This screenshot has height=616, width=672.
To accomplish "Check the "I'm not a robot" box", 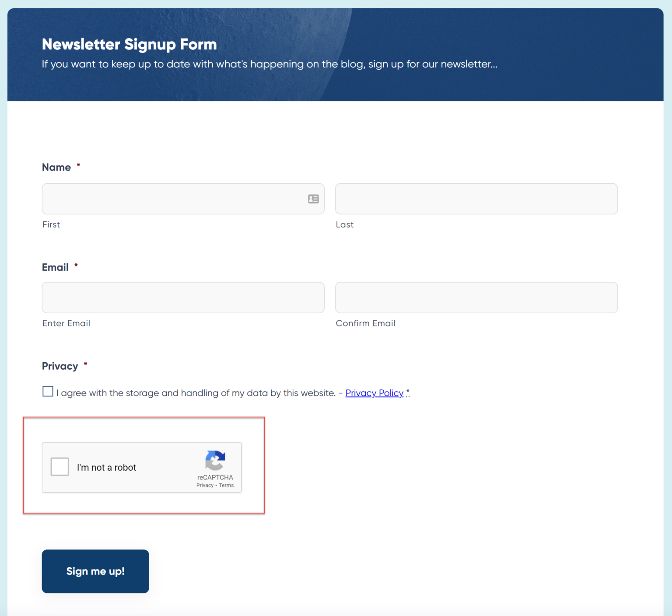I will coord(59,467).
